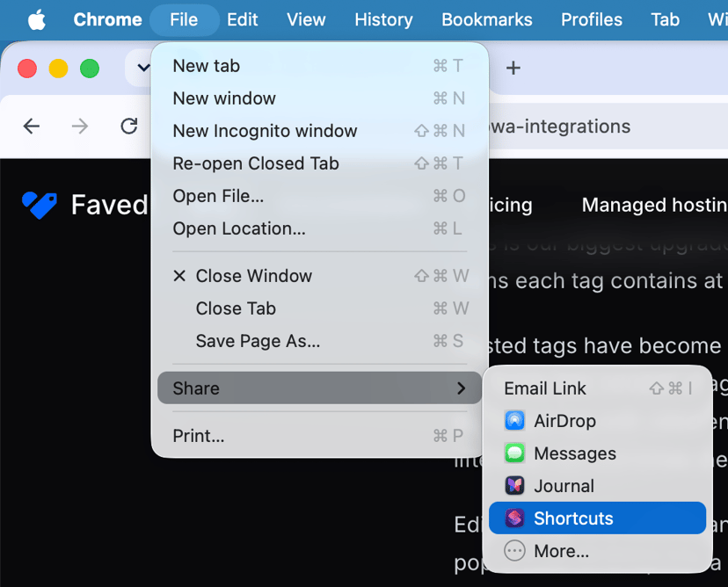Reload the page
The image size is (728, 587).
[x=129, y=127]
